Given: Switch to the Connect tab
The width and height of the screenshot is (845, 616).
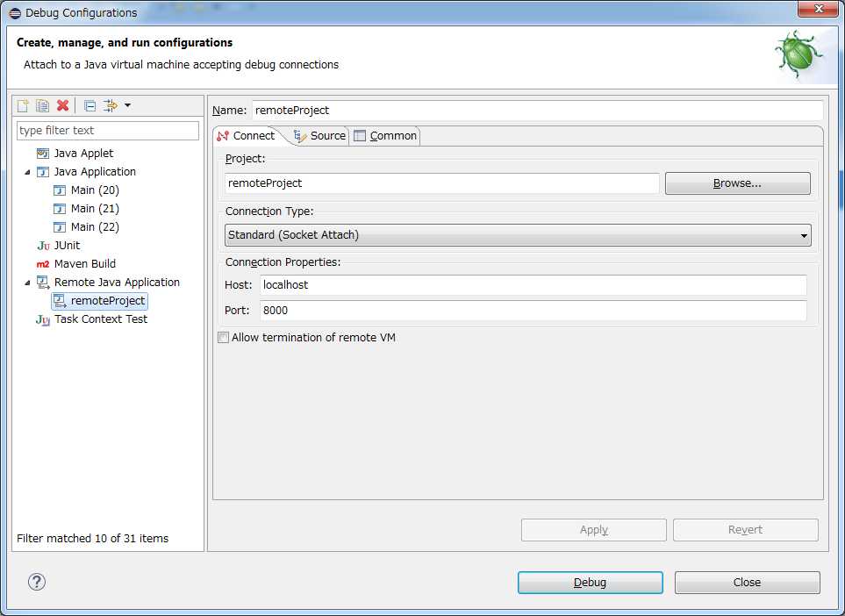Looking at the screenshot, I should 247,136.
